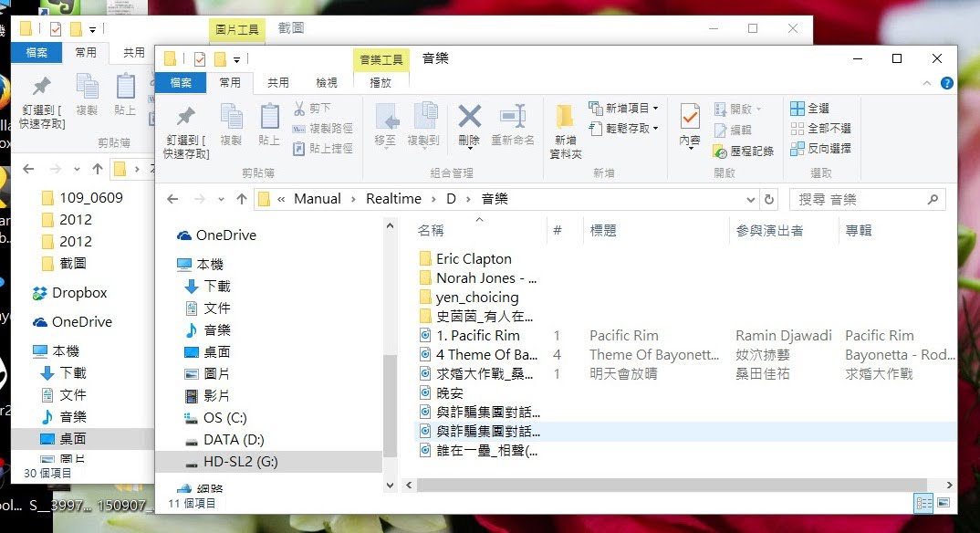Open the address bar history dropdown arrow

pos(751,200)
